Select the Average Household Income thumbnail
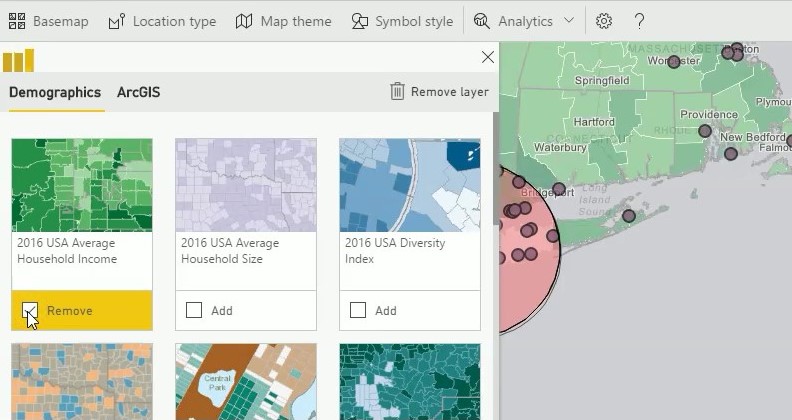This screenshot has height=420, width=792. tap(82, 185)
